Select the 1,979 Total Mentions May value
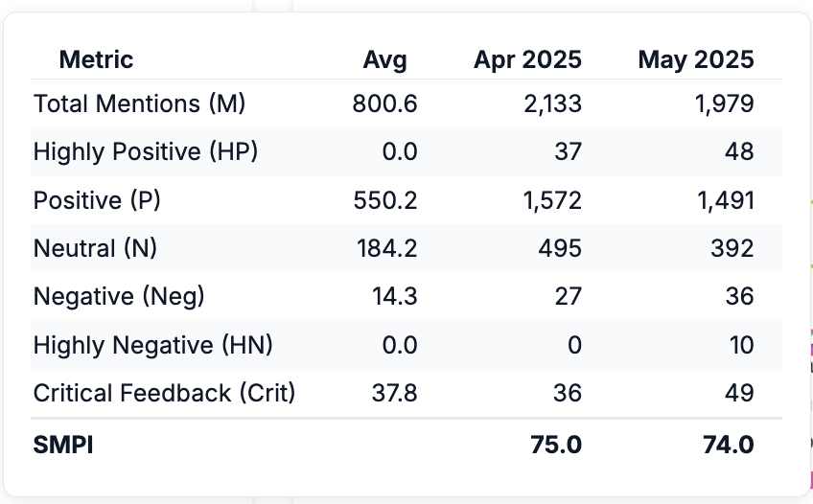The height and width of the screenshot is (504, 813). click(x=725, y=104)
